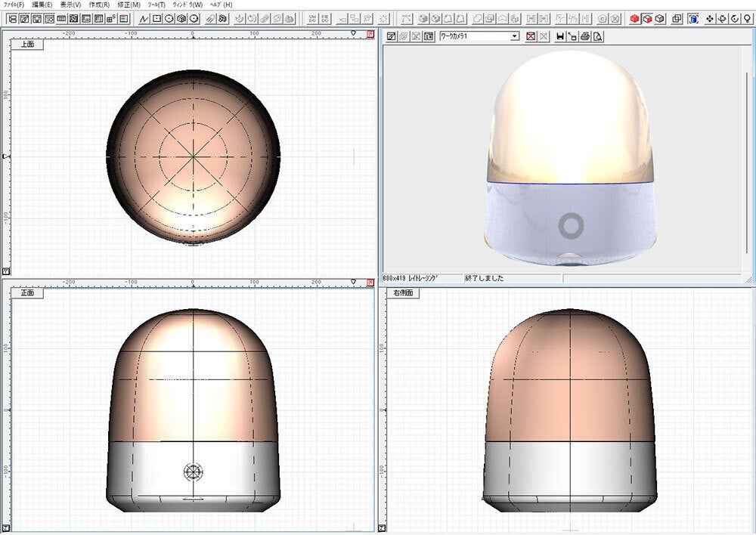The width and height of the screenshot is (756, 535).
Task: Select the polyline drawing tool
Action: coord(144,18)
